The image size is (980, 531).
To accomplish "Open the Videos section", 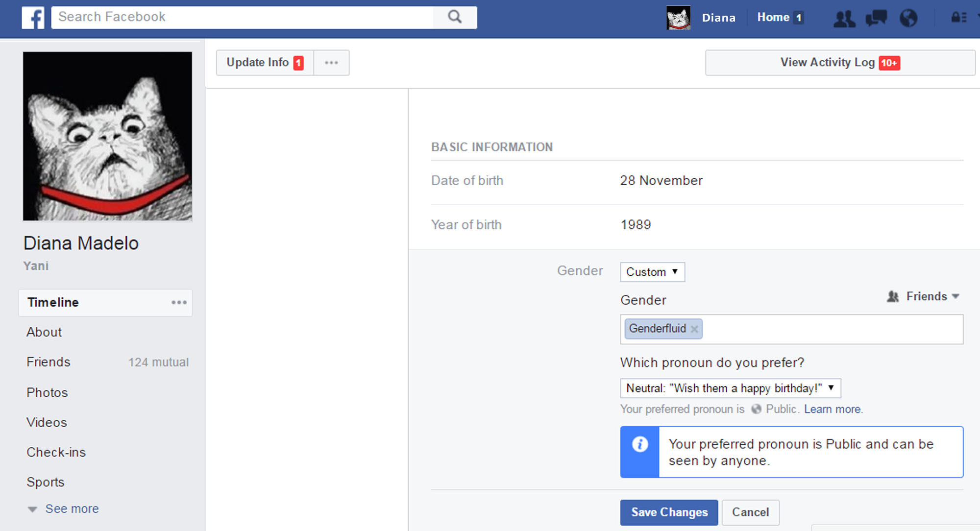I will [47, 422].
